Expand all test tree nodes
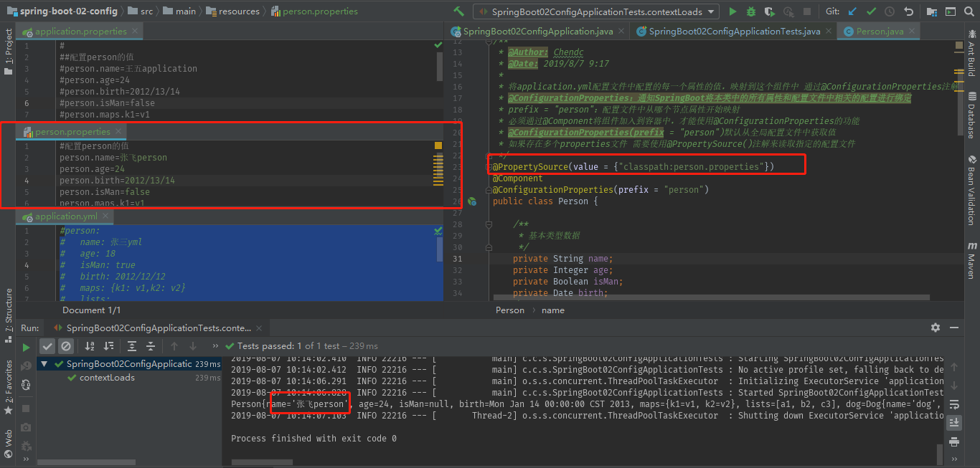 [132, 346]
